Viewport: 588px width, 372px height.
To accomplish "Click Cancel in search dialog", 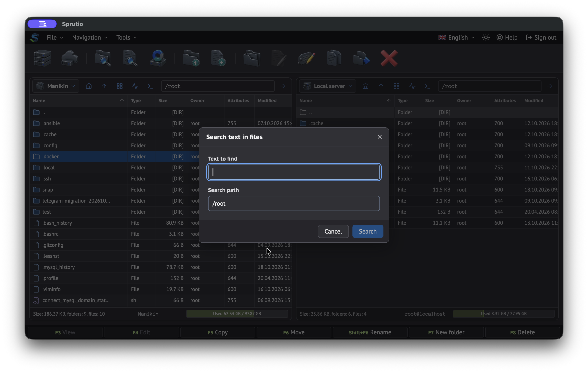I will pos(333,231).
